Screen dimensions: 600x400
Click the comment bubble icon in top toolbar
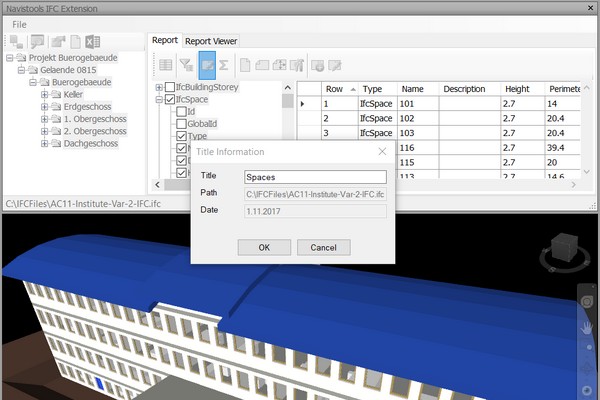37,41
